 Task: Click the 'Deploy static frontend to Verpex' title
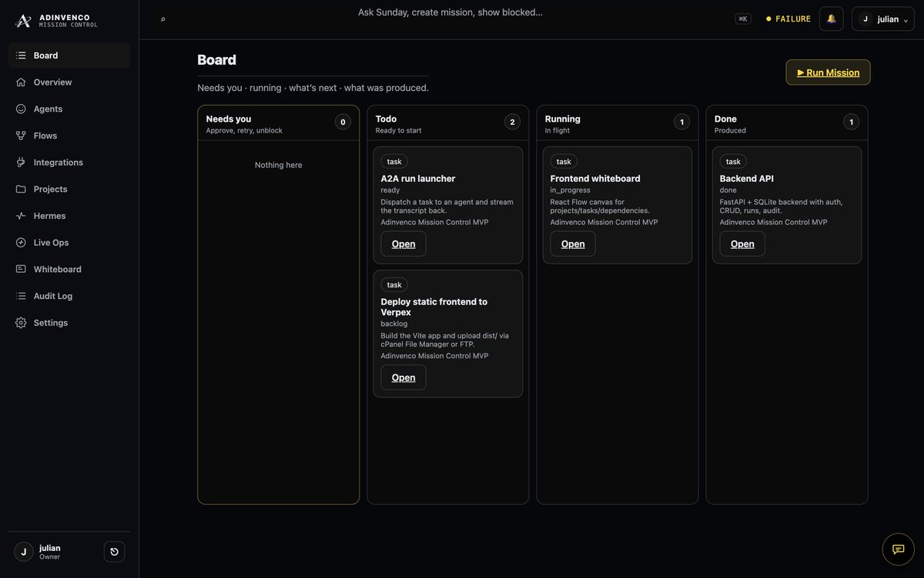click(x=434, y=307)
